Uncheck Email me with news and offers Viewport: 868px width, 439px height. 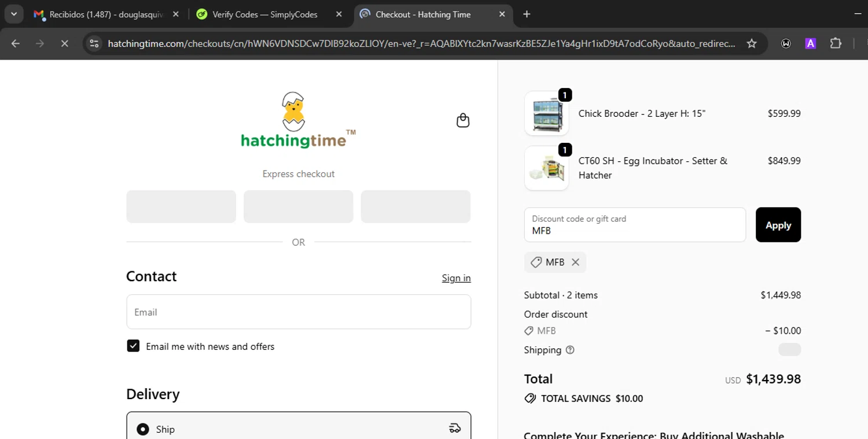point(133,346)
